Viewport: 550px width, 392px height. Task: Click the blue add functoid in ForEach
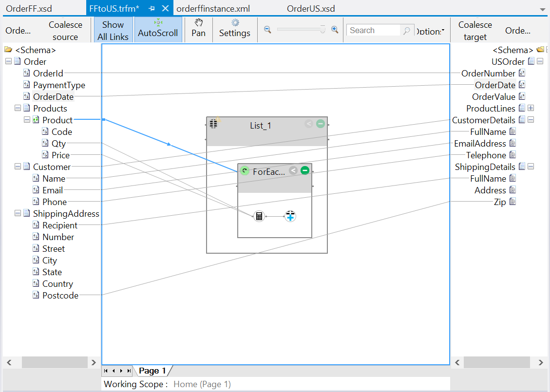point(290,216)
